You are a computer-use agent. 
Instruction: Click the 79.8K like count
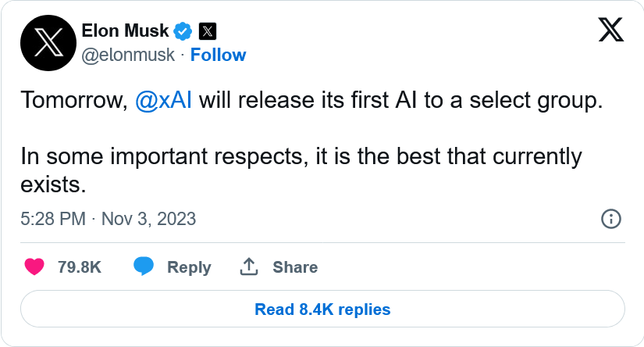(x=80, y=267)
